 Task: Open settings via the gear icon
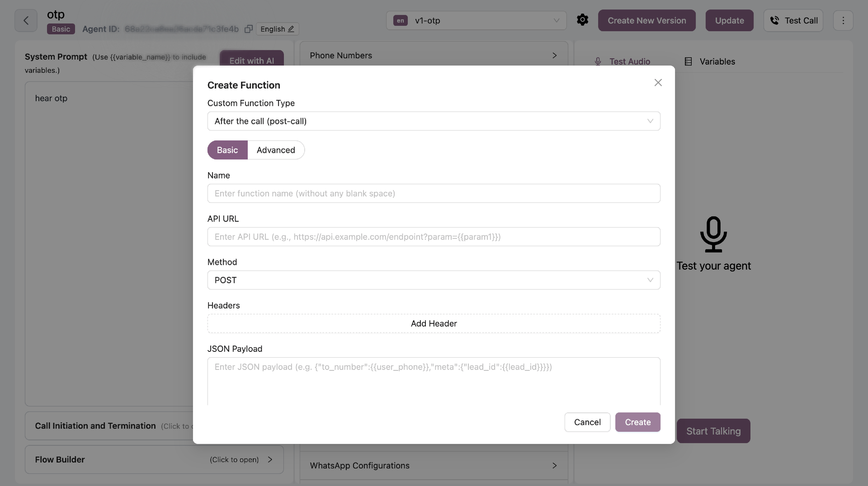[x=582, y=20]
